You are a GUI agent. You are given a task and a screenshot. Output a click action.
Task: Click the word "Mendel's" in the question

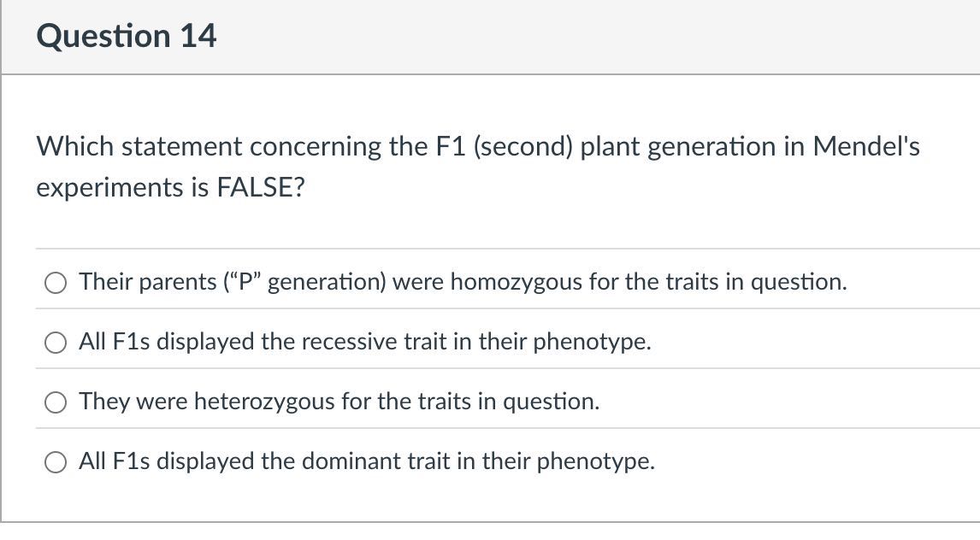coord(866,147)
